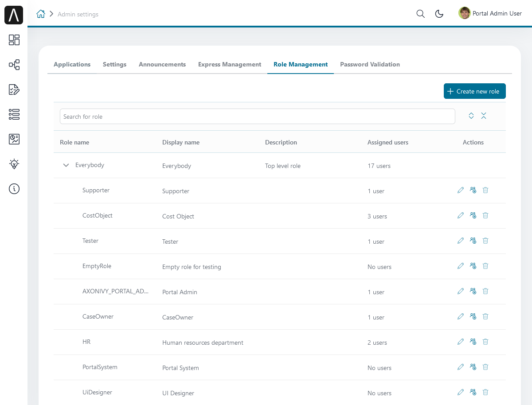532x405 pixels.
Task: Switch to the Password Validation tab
Action: [x=370, y=64]
